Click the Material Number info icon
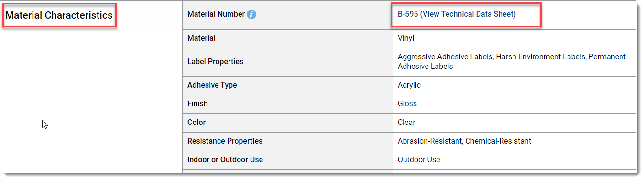 pyautogui.click(x=251, y=14)
